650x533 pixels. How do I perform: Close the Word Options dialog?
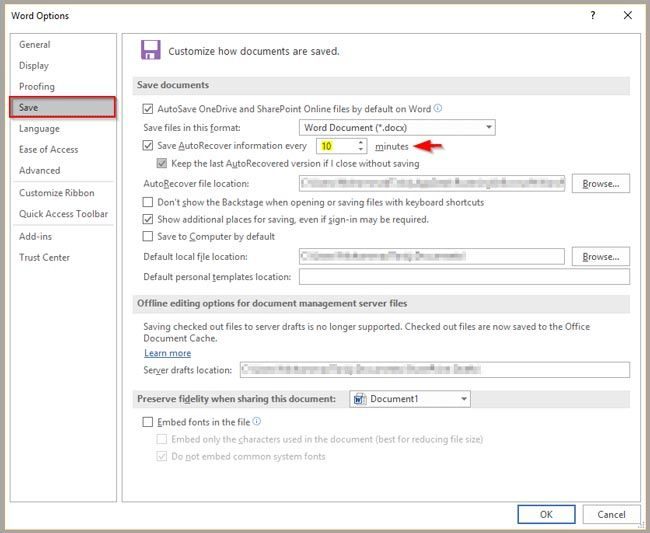[628, 15]
